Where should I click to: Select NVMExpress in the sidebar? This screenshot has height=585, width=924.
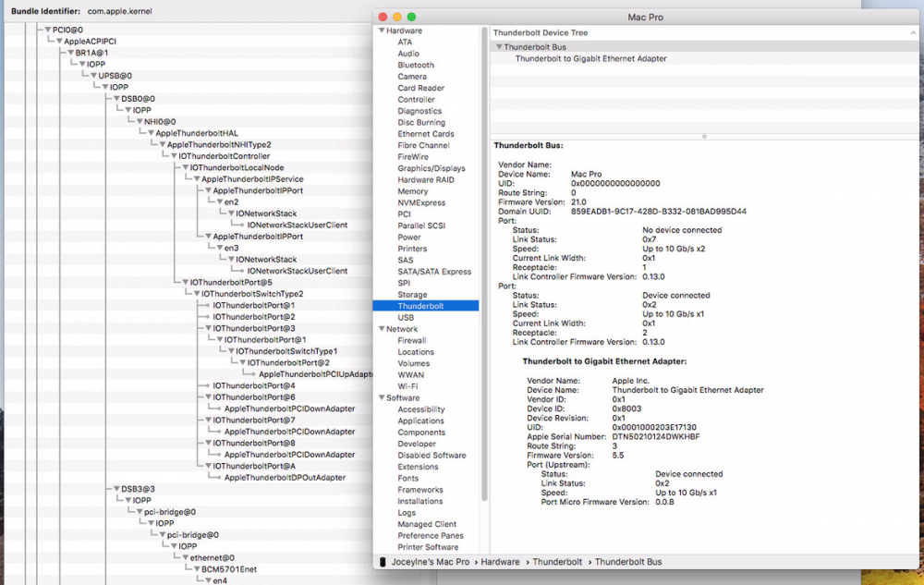pos(421,202)
